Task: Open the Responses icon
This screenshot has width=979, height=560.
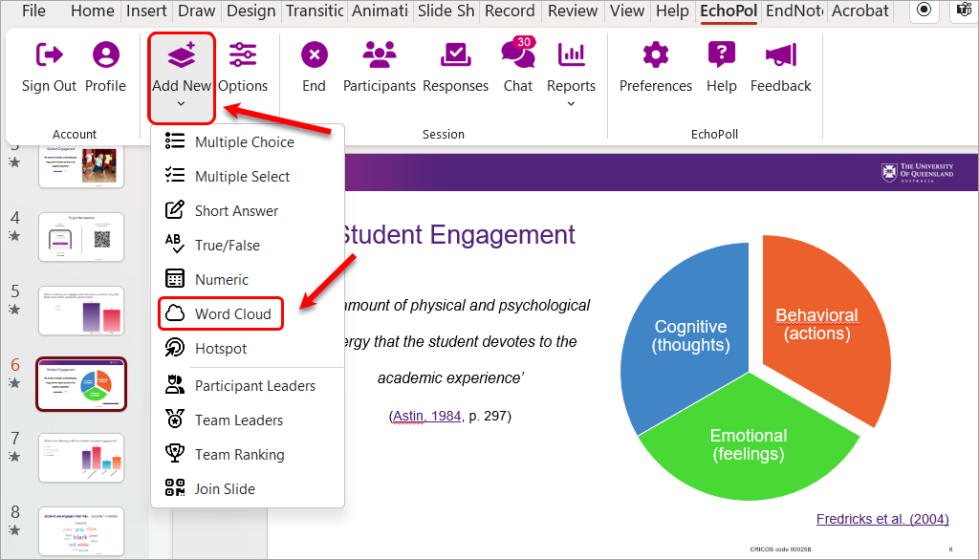Action: click(x=455, y=55)
